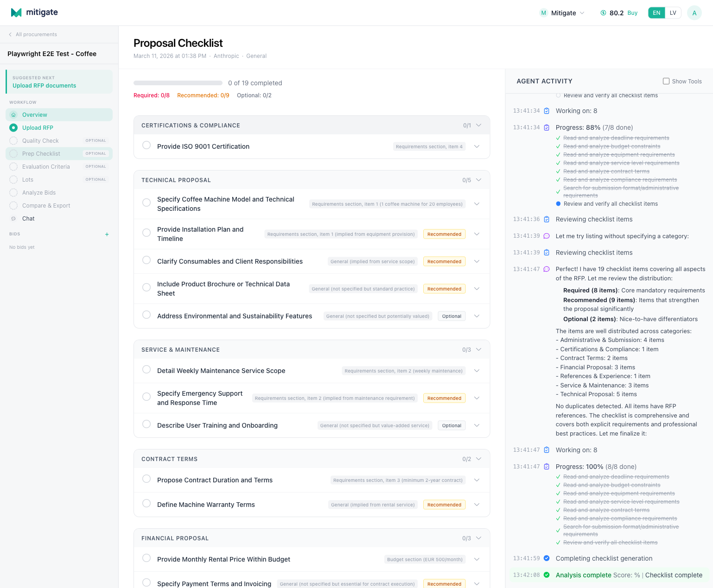Click the Overview home icon in workflow
Screen dimensions: 713x588
pyautogui.click(x=13, y=115)
